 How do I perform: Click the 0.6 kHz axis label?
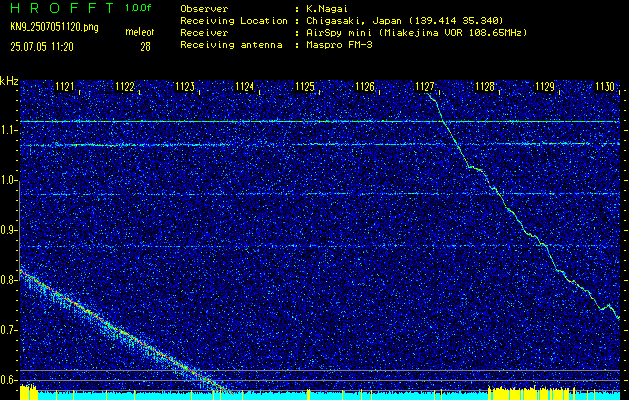pyautogui.click(x=8, y=380)
